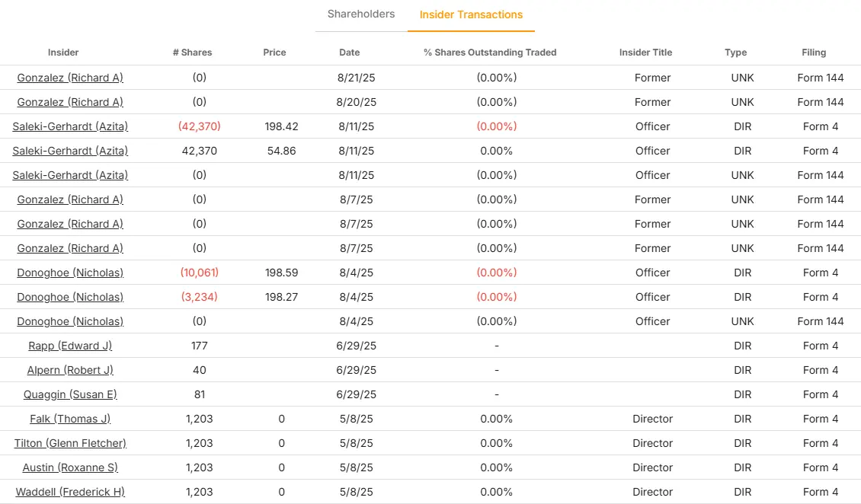Open Rapp (Edward J) insider link

point(70,346)
